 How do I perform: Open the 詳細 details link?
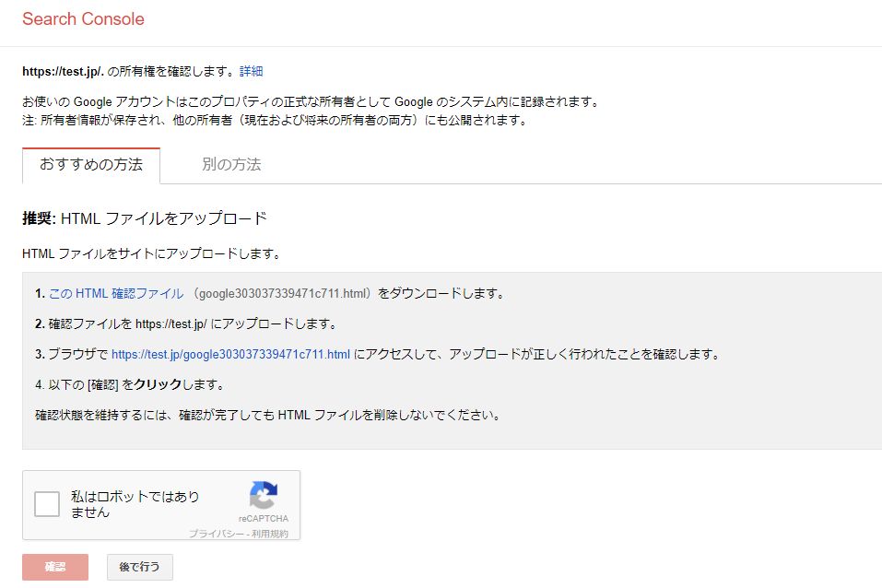pyautogui.click(x=252, y=72)
